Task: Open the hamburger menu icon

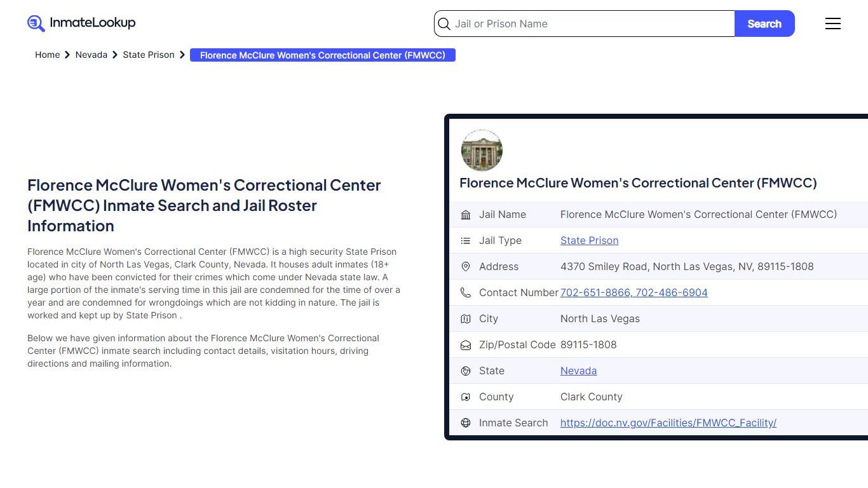Action: click(833, 24)
